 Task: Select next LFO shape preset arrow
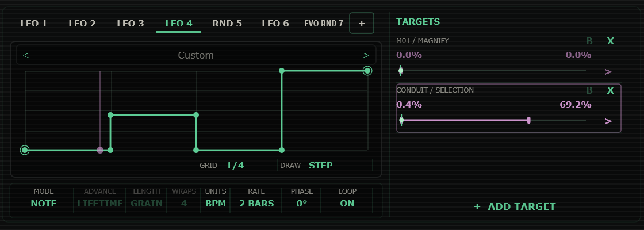pyautogui.click(x=366, y=55)
